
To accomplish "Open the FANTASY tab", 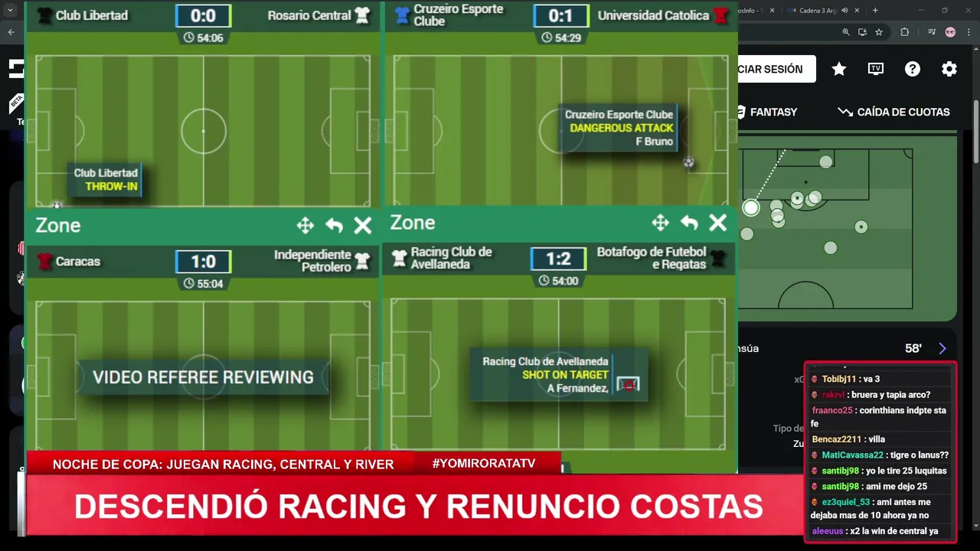I will (x=767, y=112).
